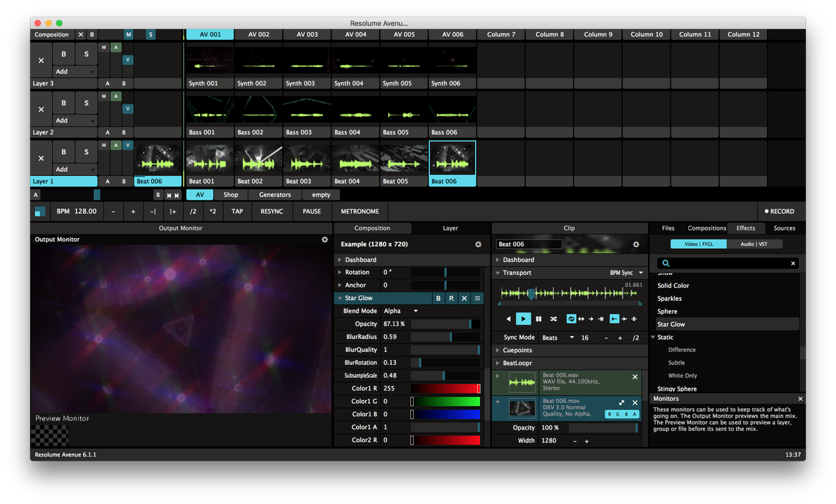Trigger Beat 003 clip thumbnail
This screenshot has width=836, height=504.
(307, 159)
